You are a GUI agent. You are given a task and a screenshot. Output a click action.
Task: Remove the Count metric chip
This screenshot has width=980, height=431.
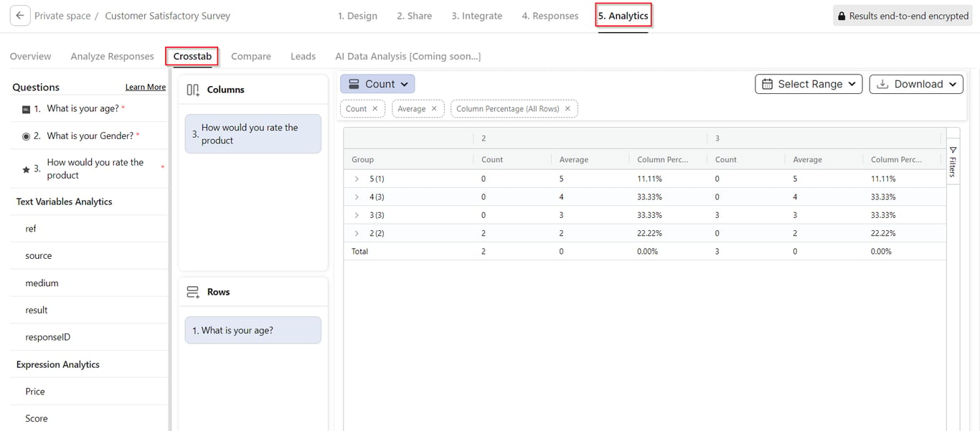[375, 109]
